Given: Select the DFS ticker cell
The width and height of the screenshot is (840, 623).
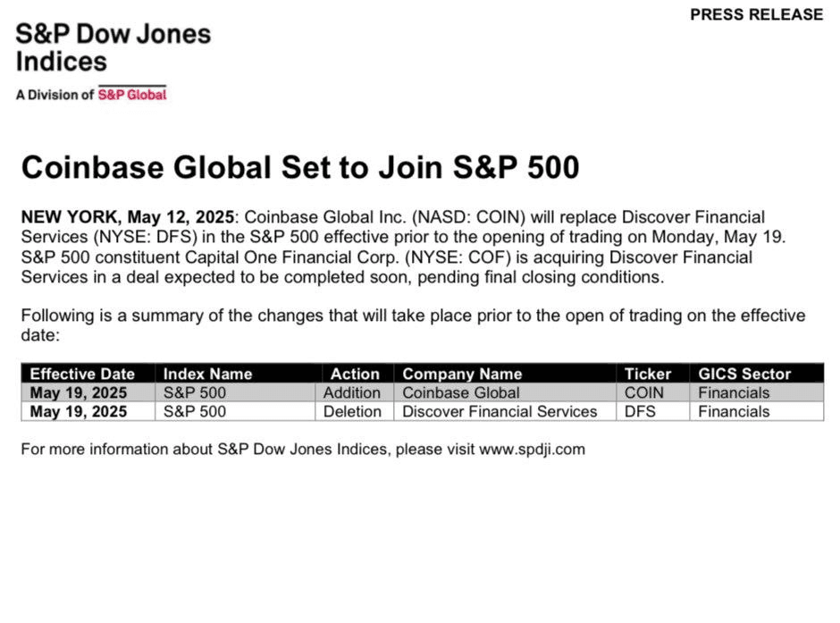Looking at the screenshot, I should [x=640, y=411].
